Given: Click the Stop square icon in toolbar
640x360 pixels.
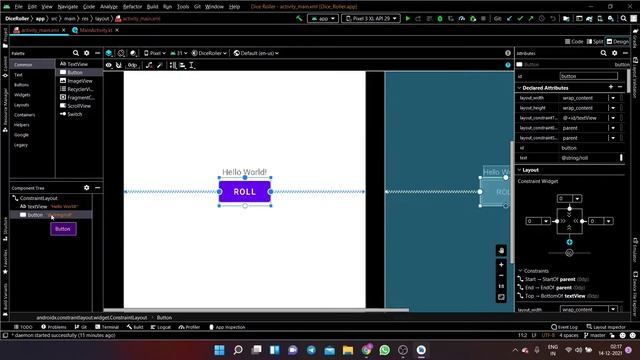Looking at the screenshot, I should pos(483,18).
